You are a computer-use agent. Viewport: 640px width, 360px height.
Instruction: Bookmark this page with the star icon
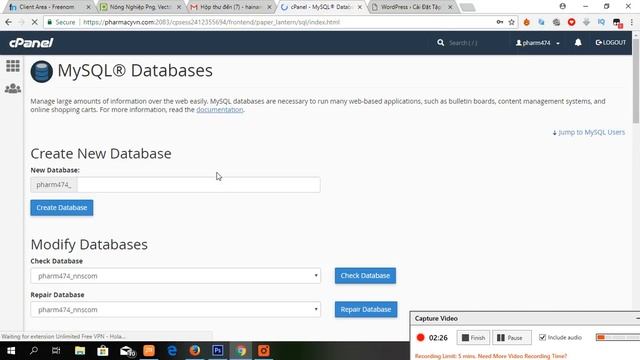click(511, 22)
